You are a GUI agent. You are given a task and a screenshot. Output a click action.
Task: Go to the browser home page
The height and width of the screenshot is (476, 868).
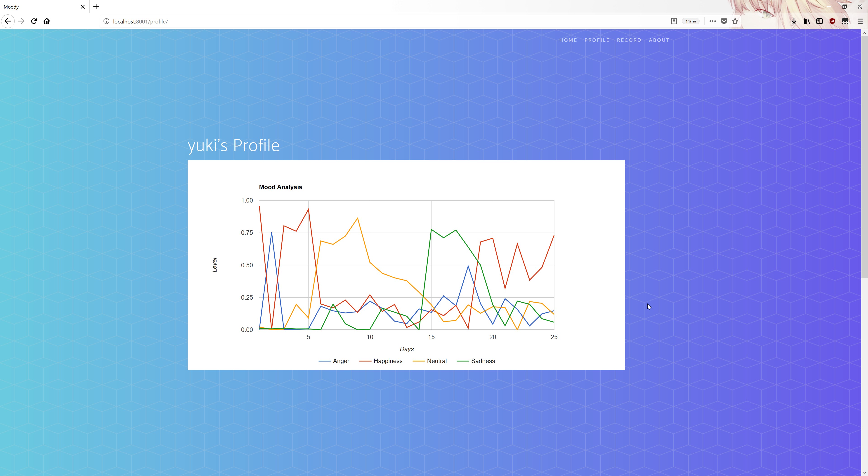(x=47, y=21)
